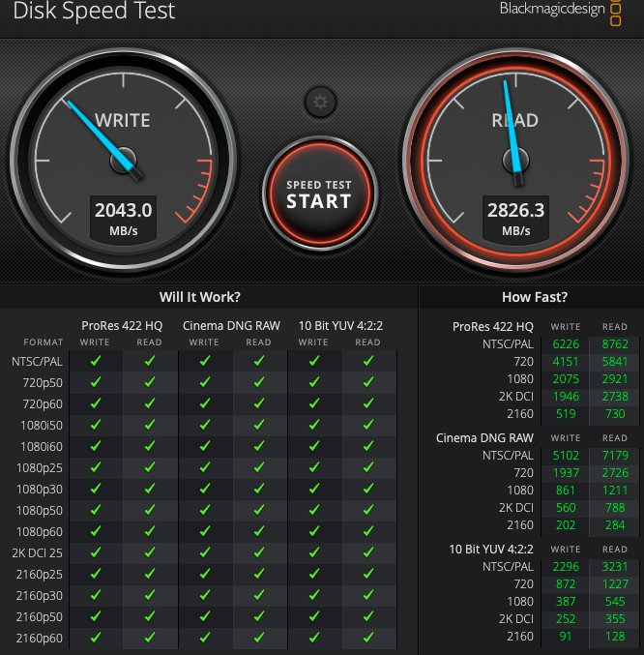This screenshot has height=655, width=644.
Task: Click 10 Bit YUV 2160 read value 128
Action: [615, 637]
